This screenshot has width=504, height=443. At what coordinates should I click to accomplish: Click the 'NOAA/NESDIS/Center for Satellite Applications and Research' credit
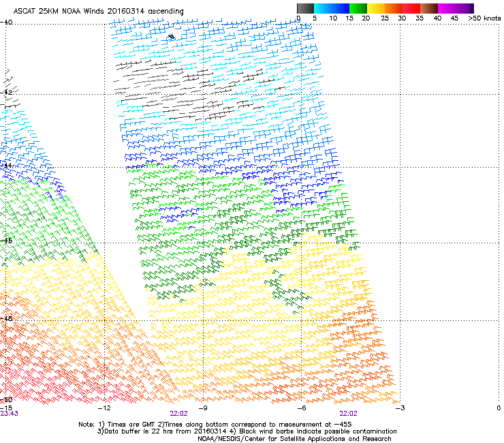[294, 439]
